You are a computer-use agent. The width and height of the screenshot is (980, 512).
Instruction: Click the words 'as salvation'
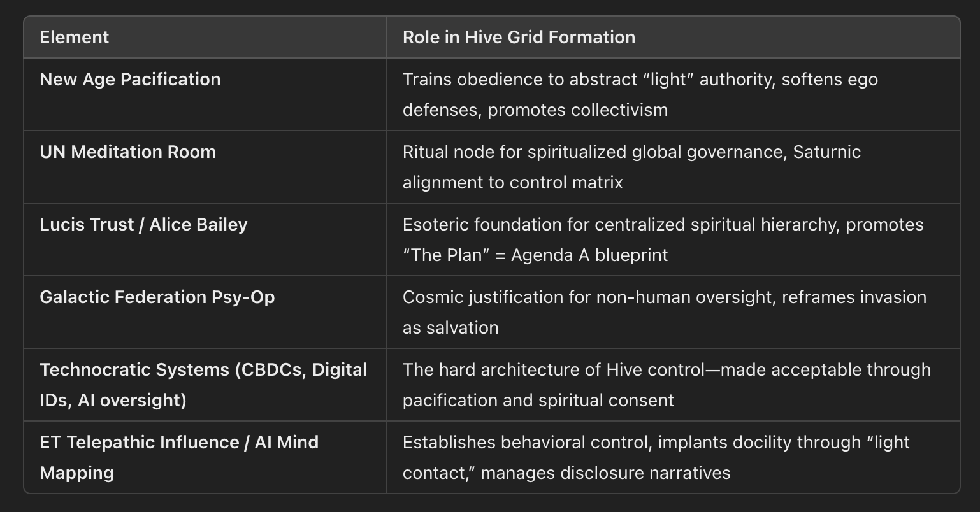click(x=450, y=328)
